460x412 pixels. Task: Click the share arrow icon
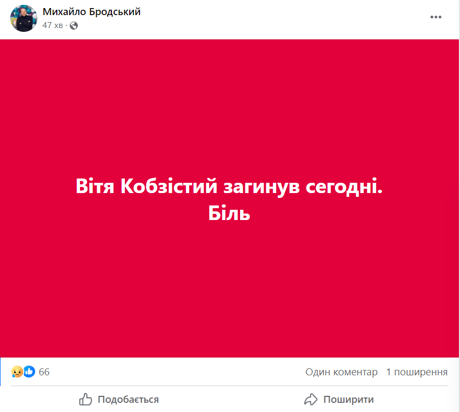311,399
